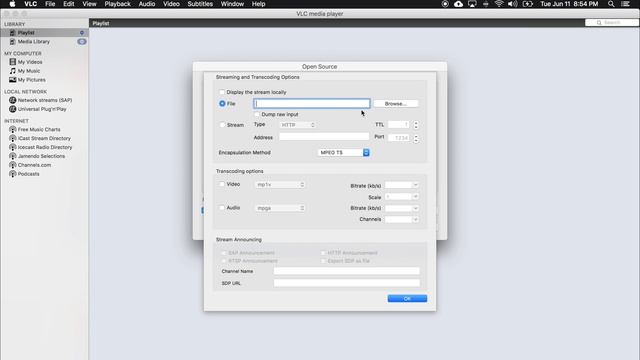640x360 pixels.
Task: Open Spotlight search in the menu bar
Action: [x=611, y=4]
